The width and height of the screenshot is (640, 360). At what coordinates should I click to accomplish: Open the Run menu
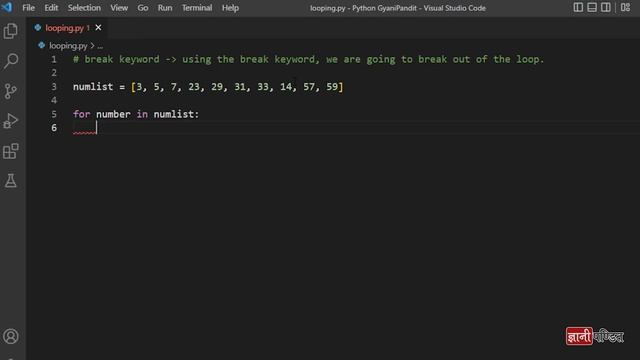165,8
